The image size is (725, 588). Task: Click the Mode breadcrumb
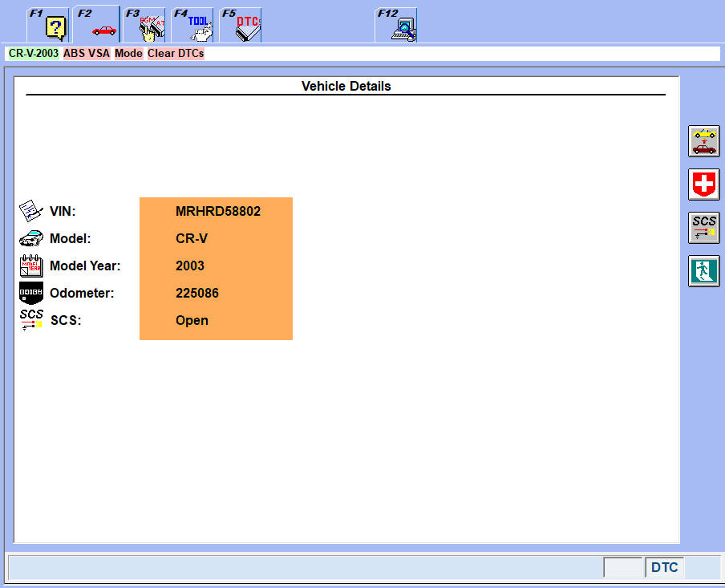[x=128, y=53]
